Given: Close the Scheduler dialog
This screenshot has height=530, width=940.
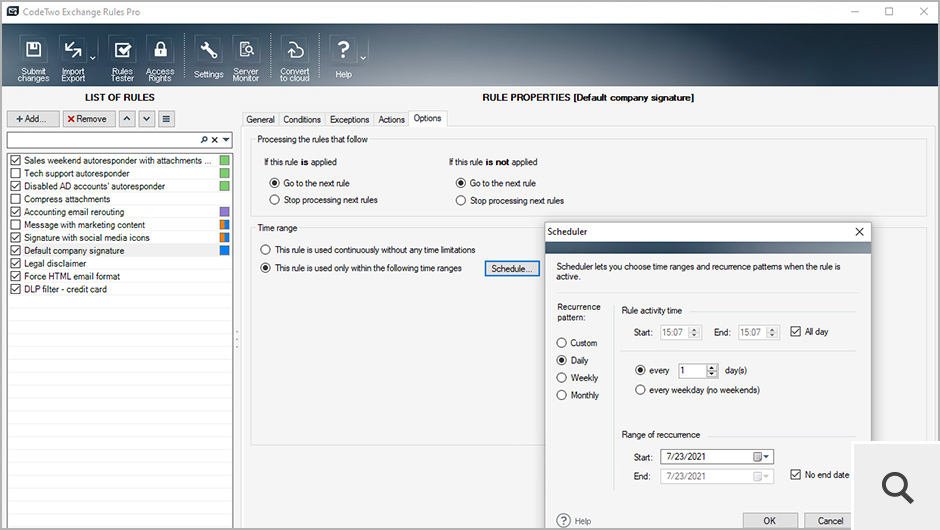Looking at the screenshot, I should pyautogui.click(x=859, y=231).
